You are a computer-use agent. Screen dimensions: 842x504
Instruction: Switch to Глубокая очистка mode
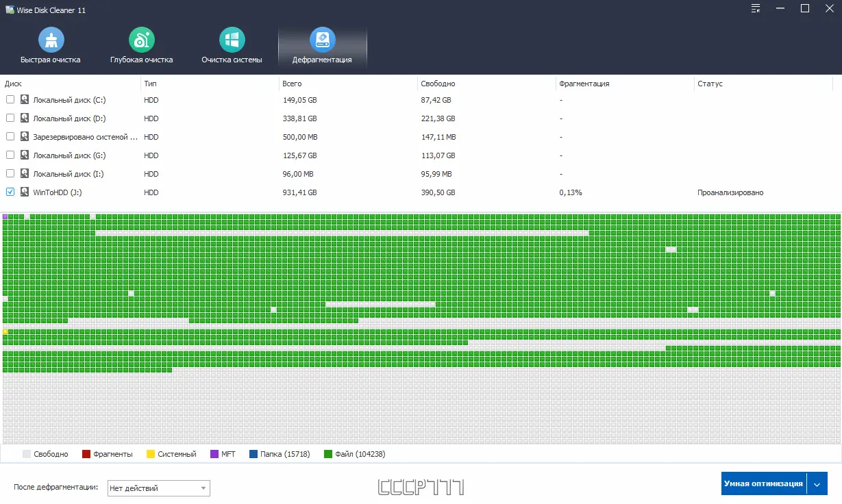click(x=141, y=47)
